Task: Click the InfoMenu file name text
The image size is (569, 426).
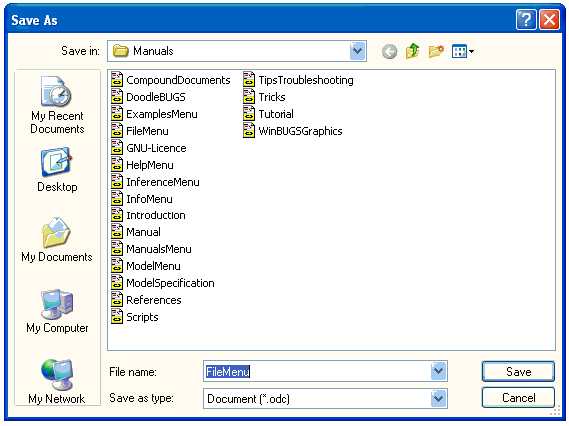Action: (x=150, y=199)
